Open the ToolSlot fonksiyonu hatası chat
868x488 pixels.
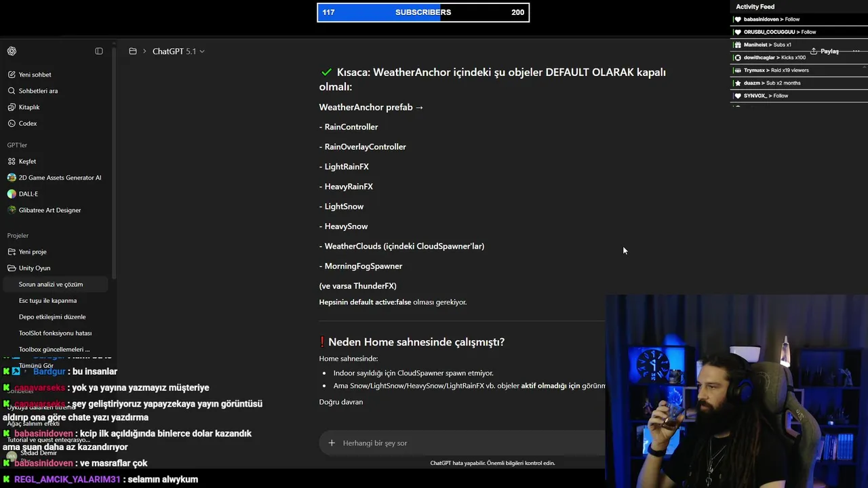pos(56,333)
